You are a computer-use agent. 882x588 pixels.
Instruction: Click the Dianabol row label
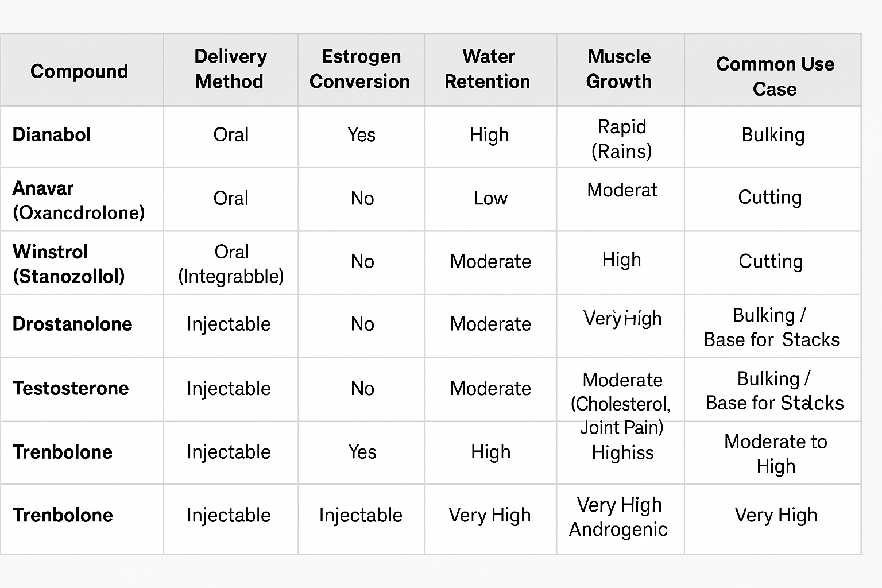tap(52, 135)
